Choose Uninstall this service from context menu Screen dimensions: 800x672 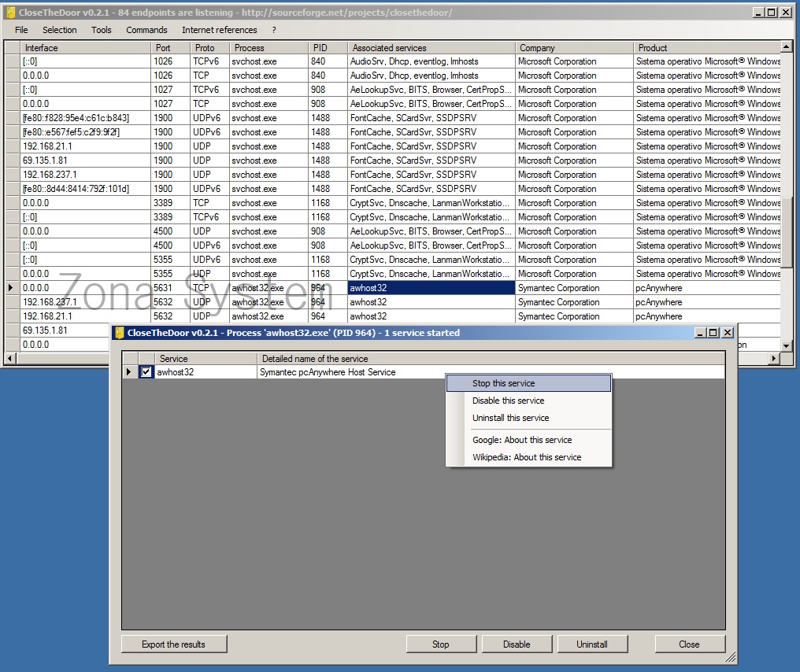(x=528, y=418)
